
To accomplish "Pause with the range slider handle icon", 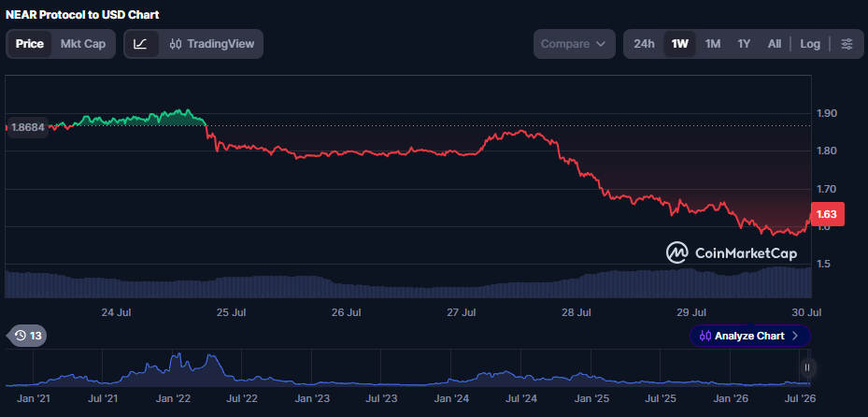I will pyautogui.click(x=807, y=367).
